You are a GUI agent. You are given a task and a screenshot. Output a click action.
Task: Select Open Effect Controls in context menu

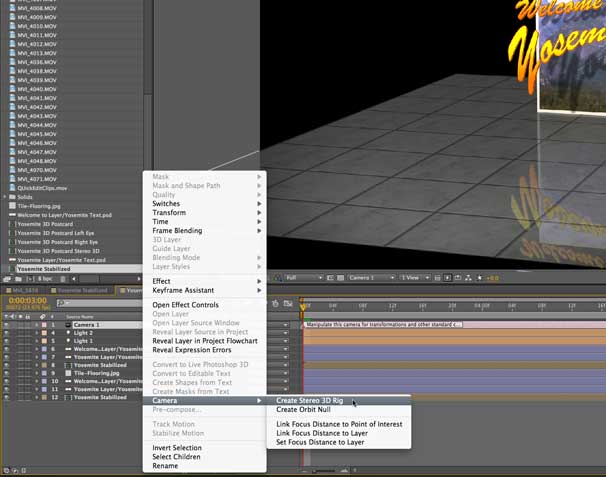click(x=186, y=305)
